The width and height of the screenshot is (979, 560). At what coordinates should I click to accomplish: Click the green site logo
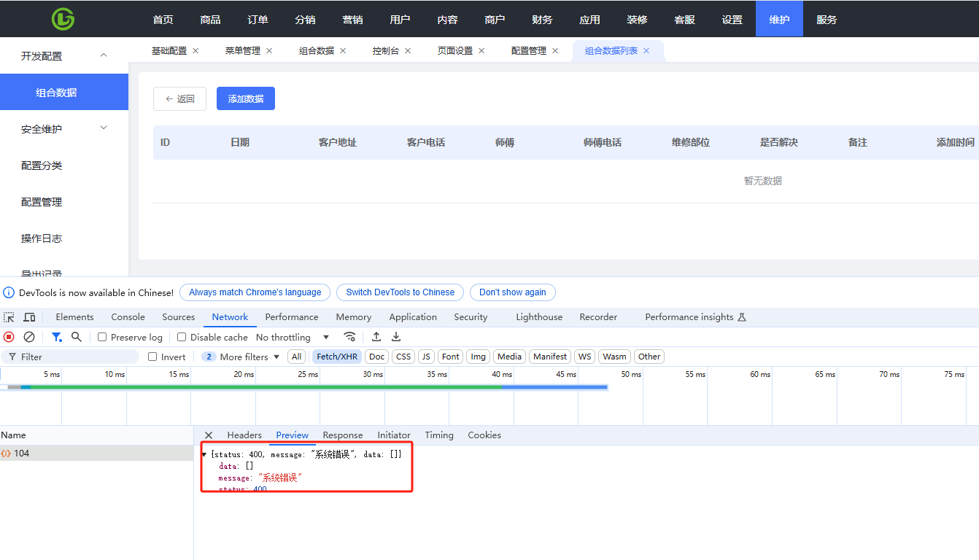tap(63, 19)
